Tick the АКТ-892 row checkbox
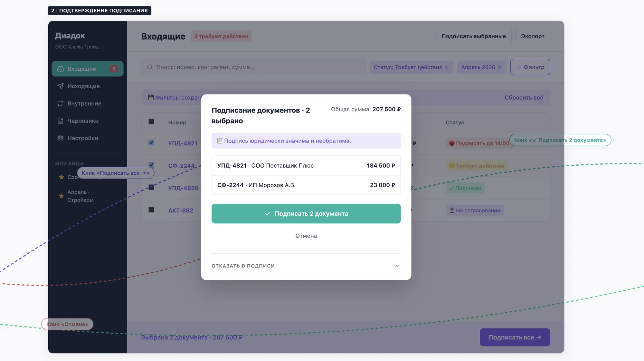The height and width of the screenshot is (361, 644). (151, 210)
